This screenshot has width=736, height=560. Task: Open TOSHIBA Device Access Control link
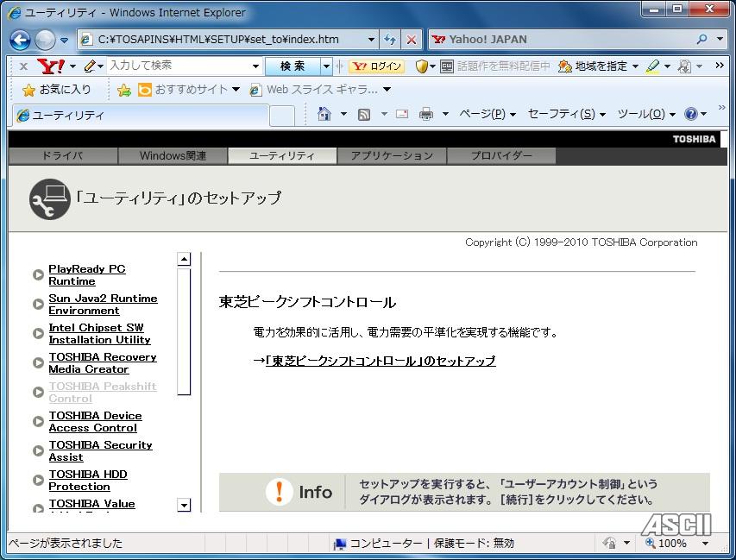(95, 422)
